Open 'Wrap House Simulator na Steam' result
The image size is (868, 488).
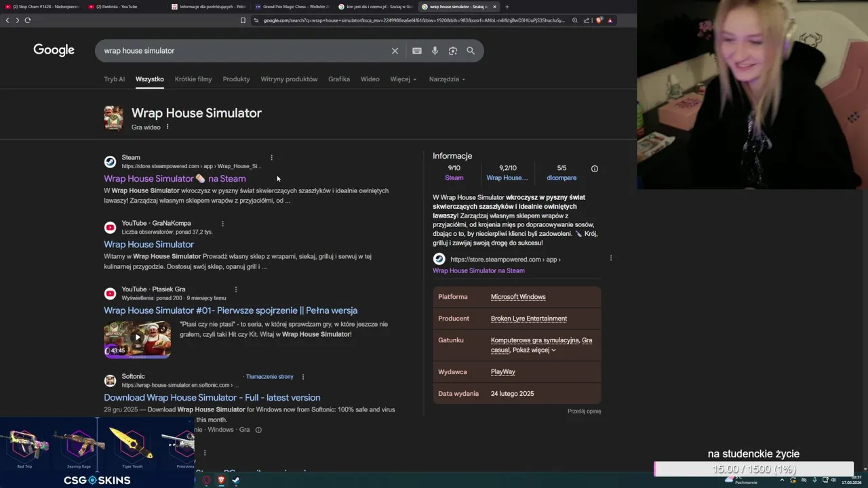[175, 179]
